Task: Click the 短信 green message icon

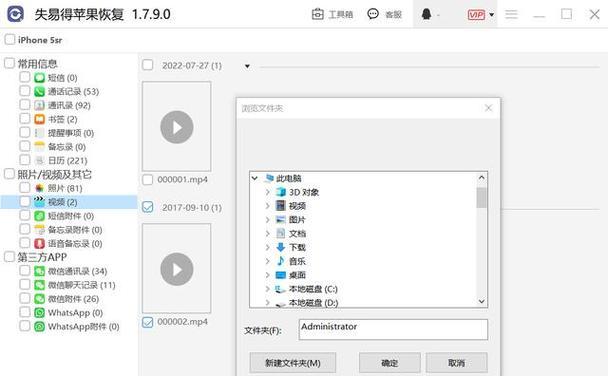Action: [x=40, y=78]
